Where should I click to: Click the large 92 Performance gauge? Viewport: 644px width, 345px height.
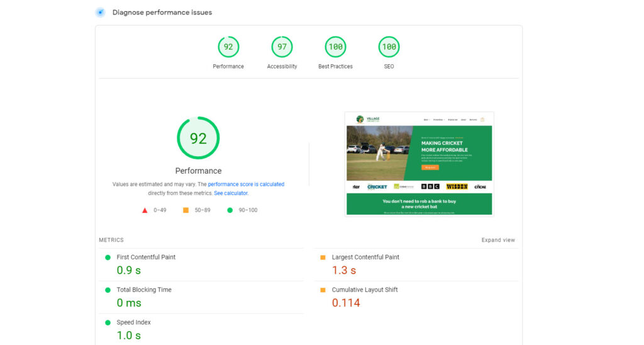(x=198, y=138)
